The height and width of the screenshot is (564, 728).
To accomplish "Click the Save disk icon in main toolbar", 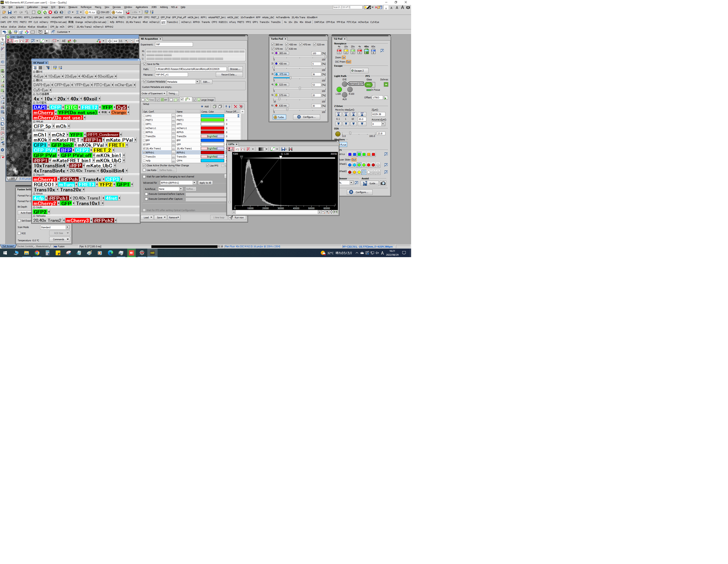I will pos(9,12).
